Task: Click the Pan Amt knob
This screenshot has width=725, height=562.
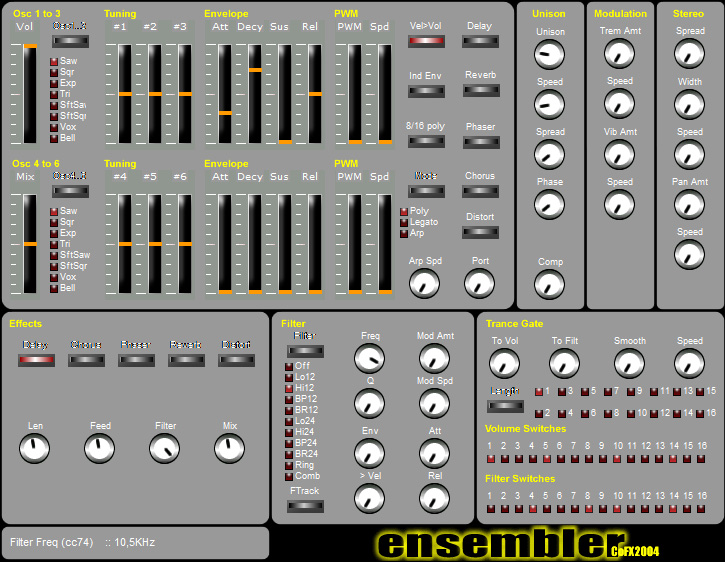Action: tap(689, 204)
